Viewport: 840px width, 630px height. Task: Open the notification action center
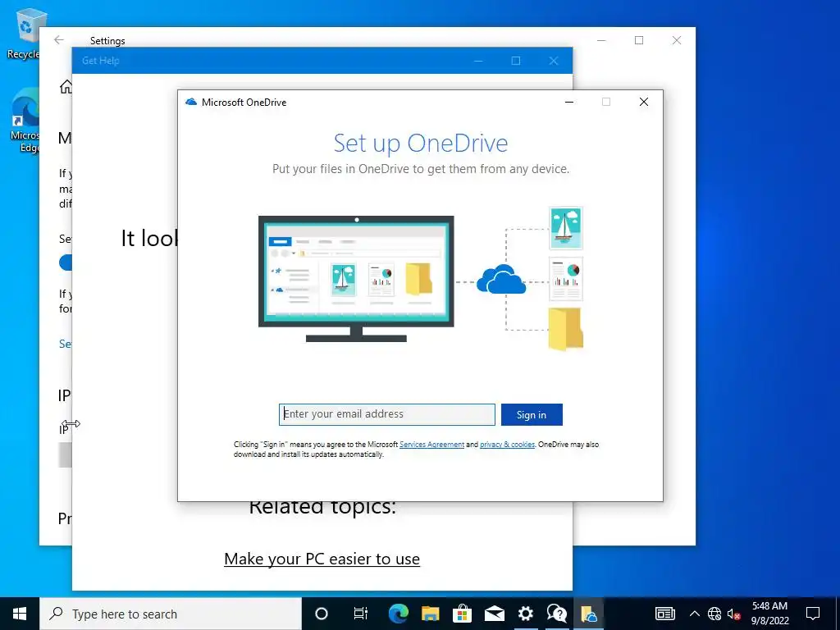(x=813, y=614)
